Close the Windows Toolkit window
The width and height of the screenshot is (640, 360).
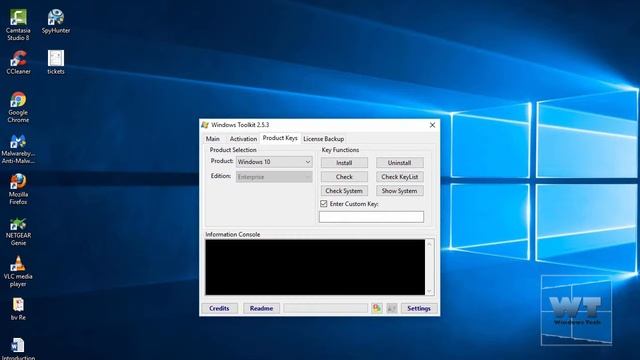(x=432, y=125)
